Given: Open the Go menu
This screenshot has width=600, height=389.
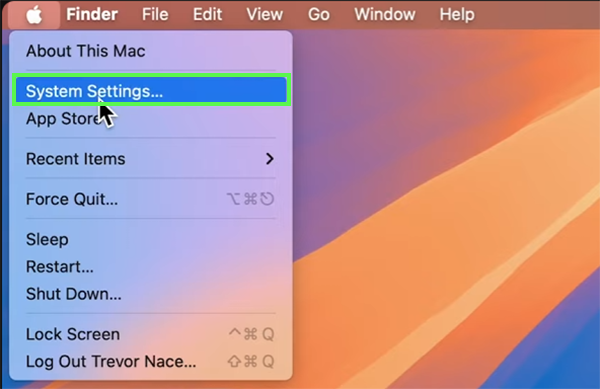Looking at the screenshot, I should (x=319, y=15).
